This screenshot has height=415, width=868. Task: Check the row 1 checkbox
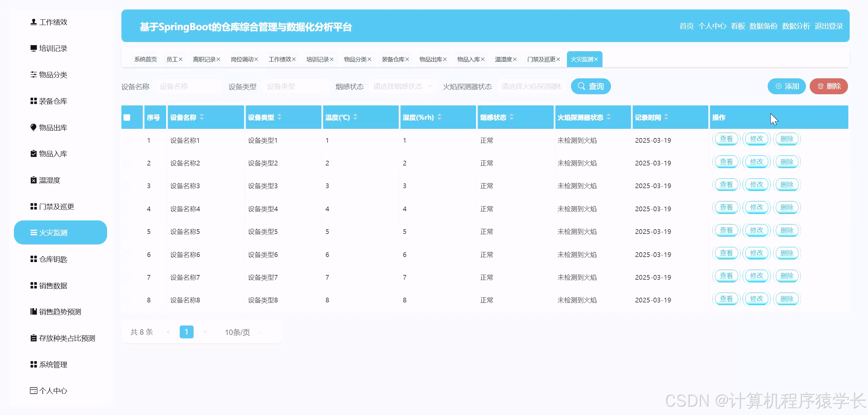coord(127,140)
